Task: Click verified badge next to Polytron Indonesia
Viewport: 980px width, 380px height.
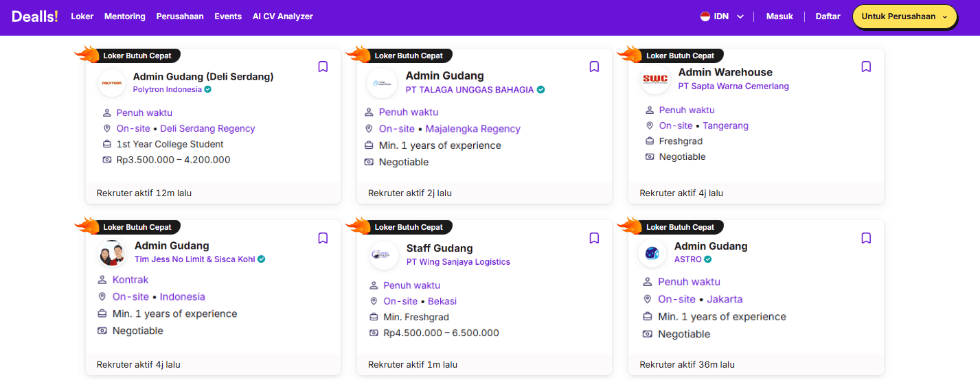Action: (207, 89)
